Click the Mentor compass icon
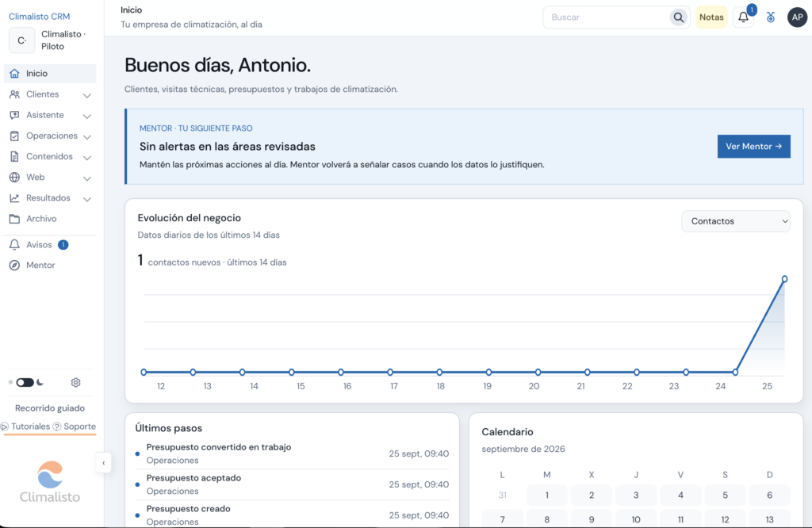812x528 pixels. coord(14,265)
